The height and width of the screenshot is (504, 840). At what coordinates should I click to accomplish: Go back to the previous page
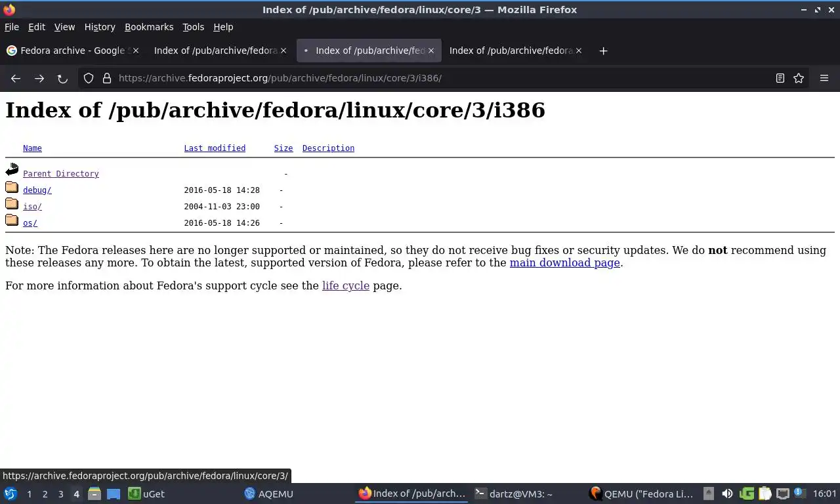16,78
